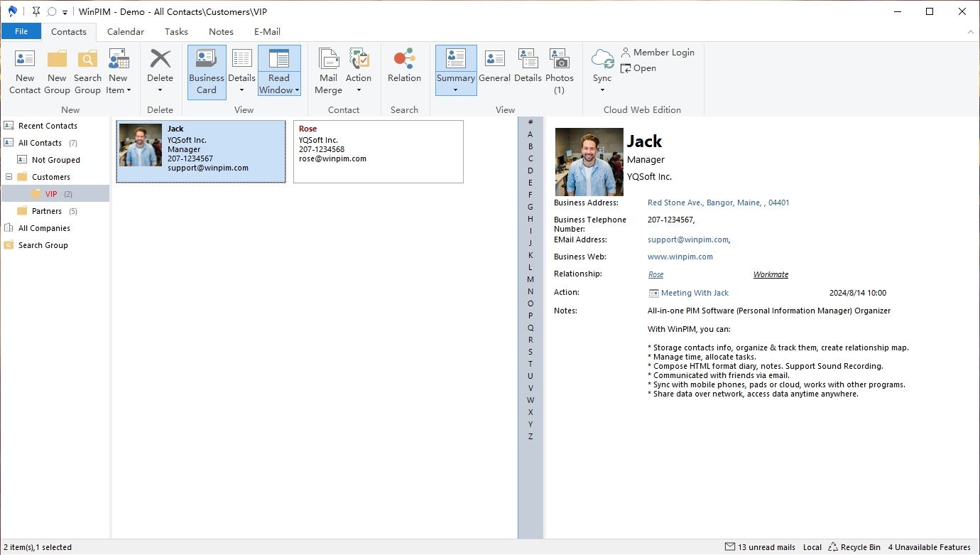Open the File menu tab
The height and width of the screenshot is (555, 980).
pos(21,31)
